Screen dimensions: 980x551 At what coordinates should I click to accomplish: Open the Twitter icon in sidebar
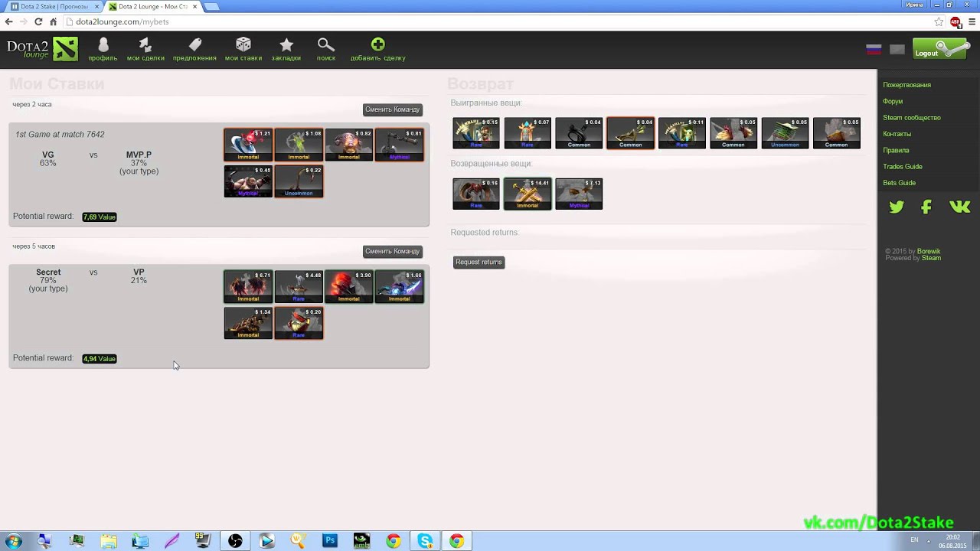(x=897, y=207)
